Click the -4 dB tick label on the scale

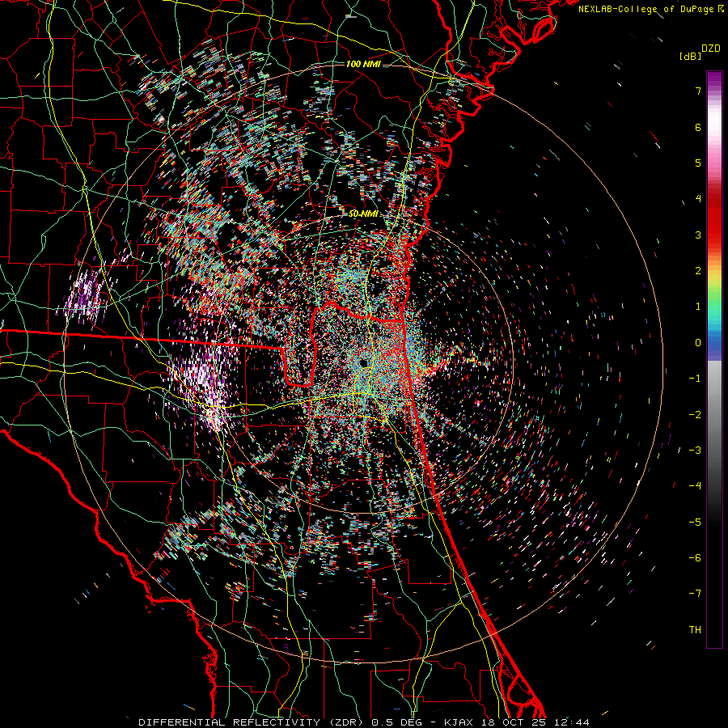tap(695, 486)
